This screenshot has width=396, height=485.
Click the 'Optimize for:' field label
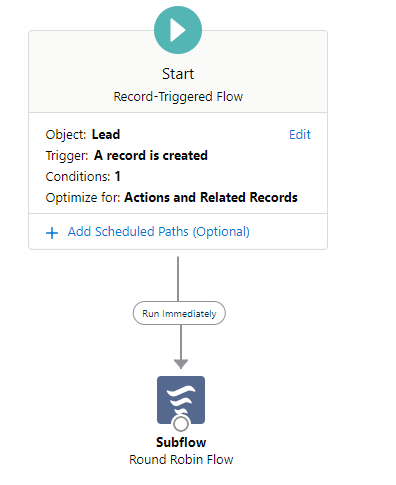[x=83, y=198]
